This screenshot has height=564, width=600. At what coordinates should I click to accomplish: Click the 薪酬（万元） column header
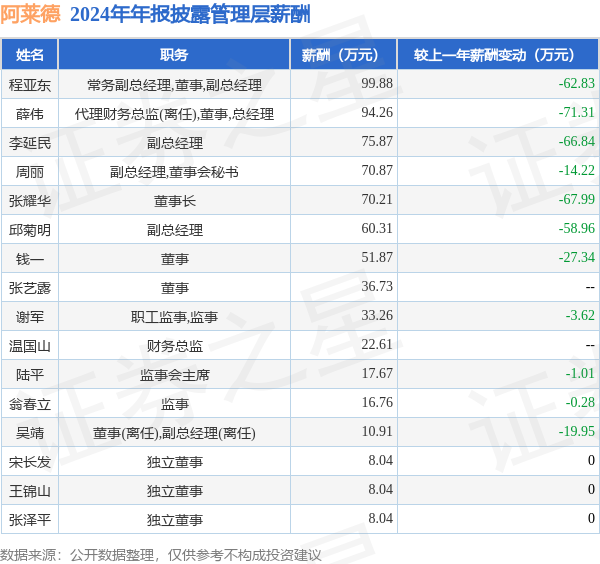(344, 55)
